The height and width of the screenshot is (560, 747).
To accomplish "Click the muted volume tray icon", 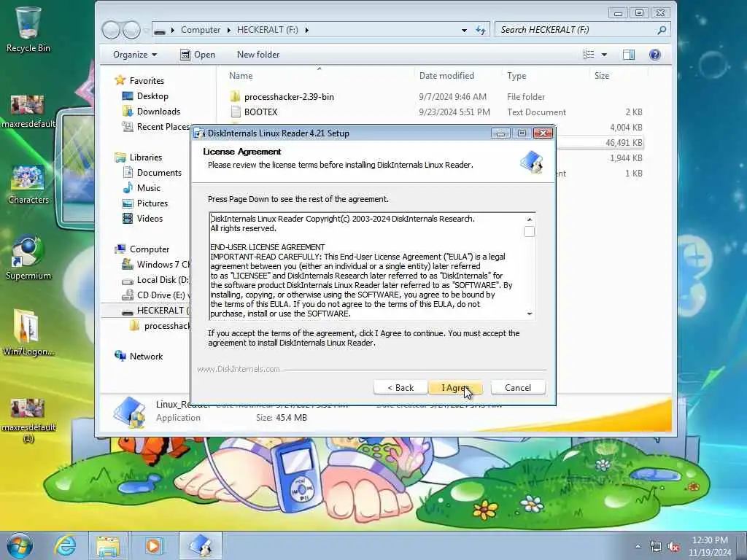I will point(674,547).
